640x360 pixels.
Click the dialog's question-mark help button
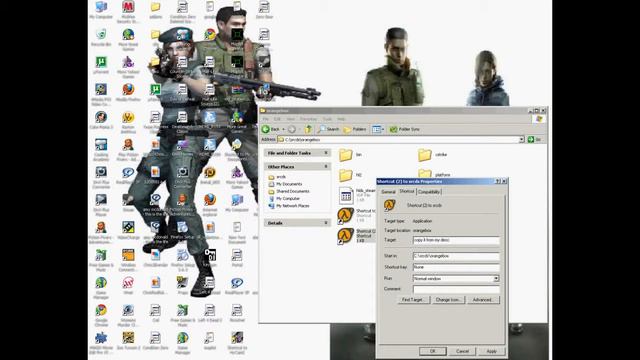(x=498, y=181)
